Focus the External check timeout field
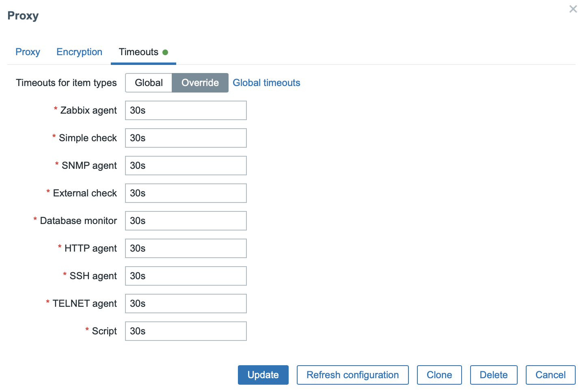The width and height of the screenshot is (583, 392). click(x=186, y=193)
